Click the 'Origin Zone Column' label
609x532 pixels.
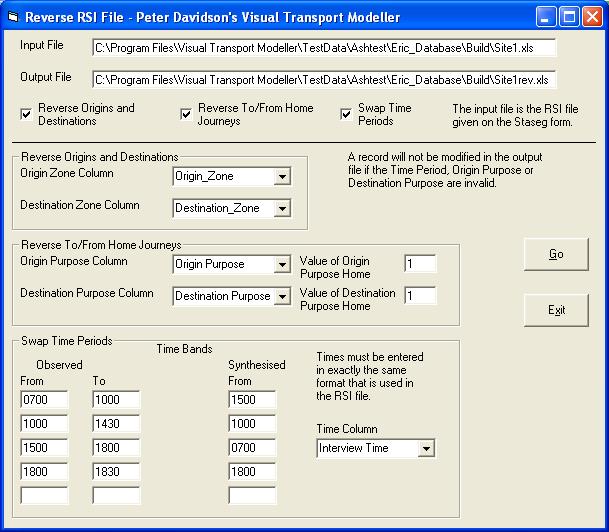67,173
